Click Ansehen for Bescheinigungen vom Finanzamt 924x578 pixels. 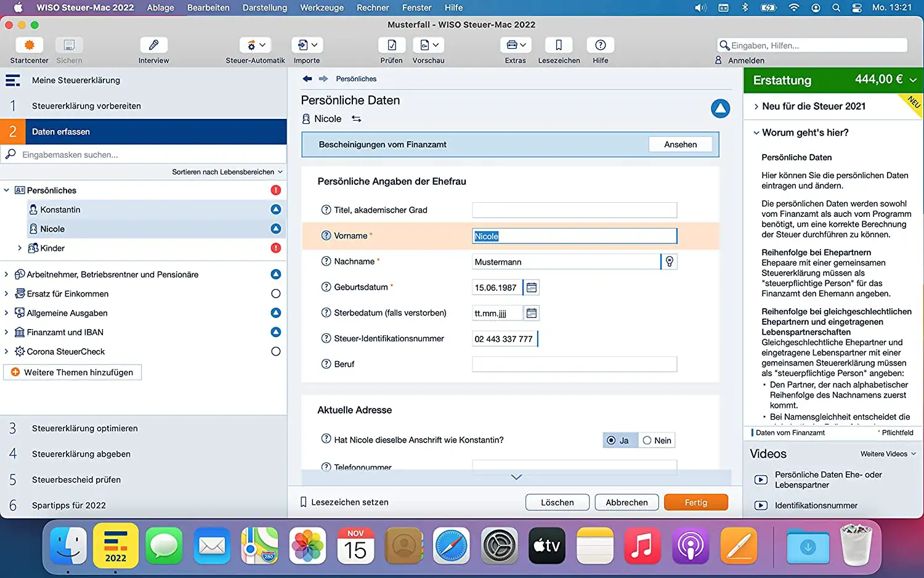point(680,145)
